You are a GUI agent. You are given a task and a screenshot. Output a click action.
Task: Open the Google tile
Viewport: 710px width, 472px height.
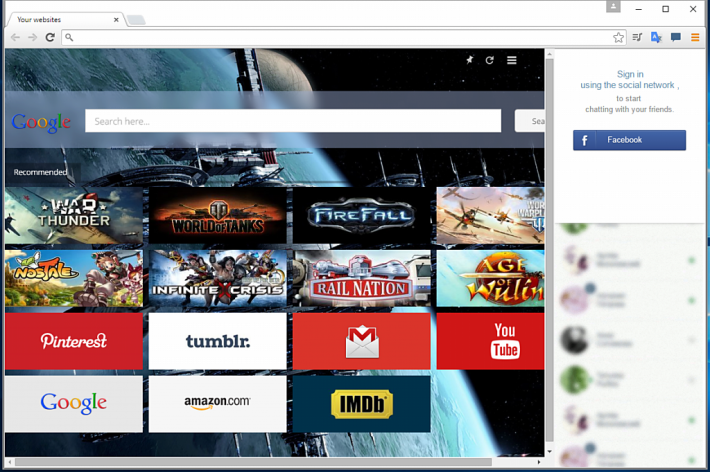click(74, 404)
